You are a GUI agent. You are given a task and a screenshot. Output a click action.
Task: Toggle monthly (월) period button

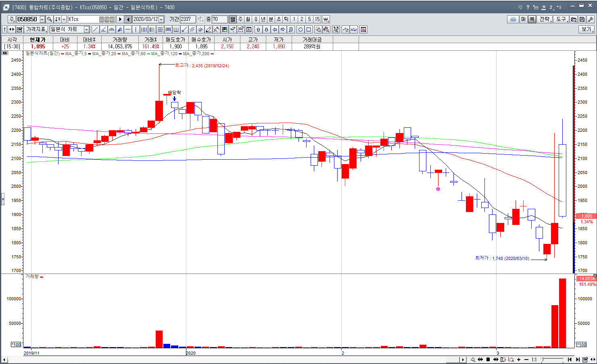(248, 19)
